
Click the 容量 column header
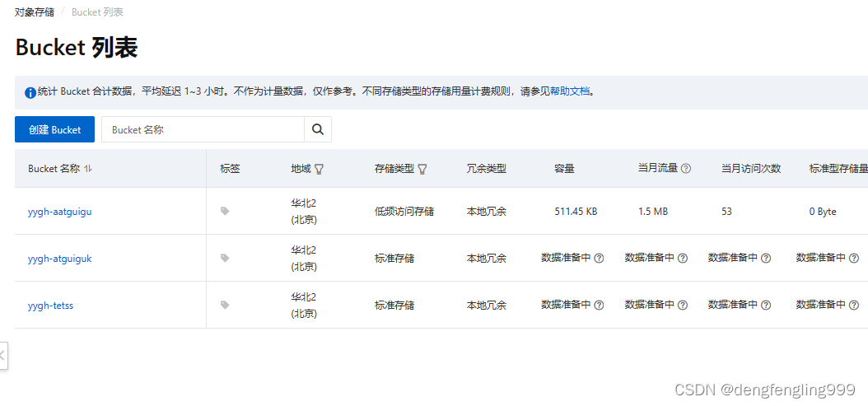click(564, 169)
